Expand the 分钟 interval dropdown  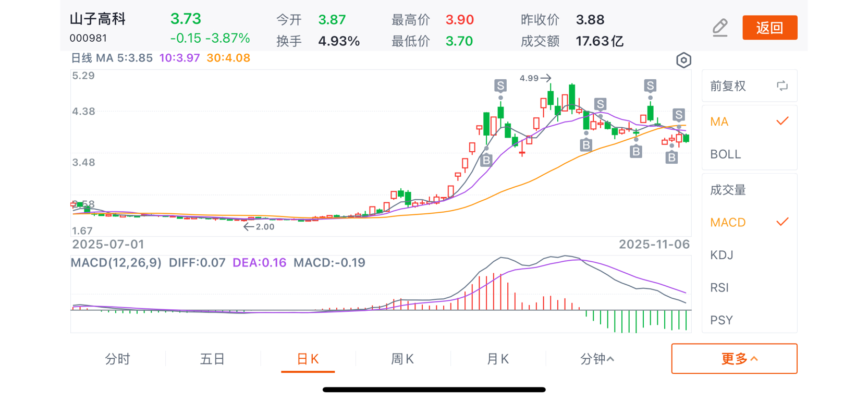click(x=597, y=359)
